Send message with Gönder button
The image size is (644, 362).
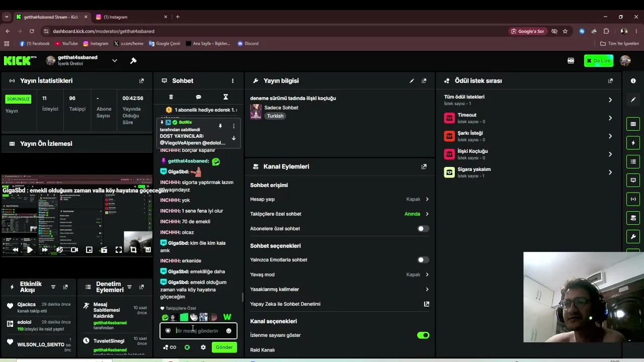224,347
